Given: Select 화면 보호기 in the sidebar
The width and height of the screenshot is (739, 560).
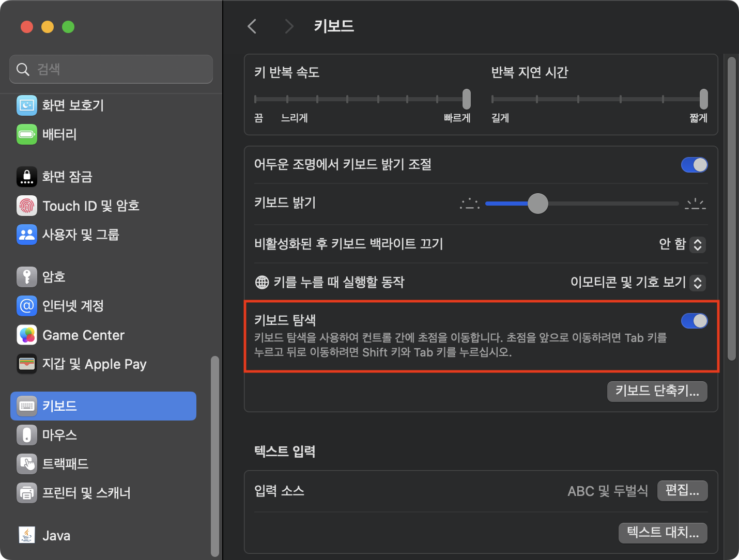Looking at the screenshot, I should click(103, 105).
